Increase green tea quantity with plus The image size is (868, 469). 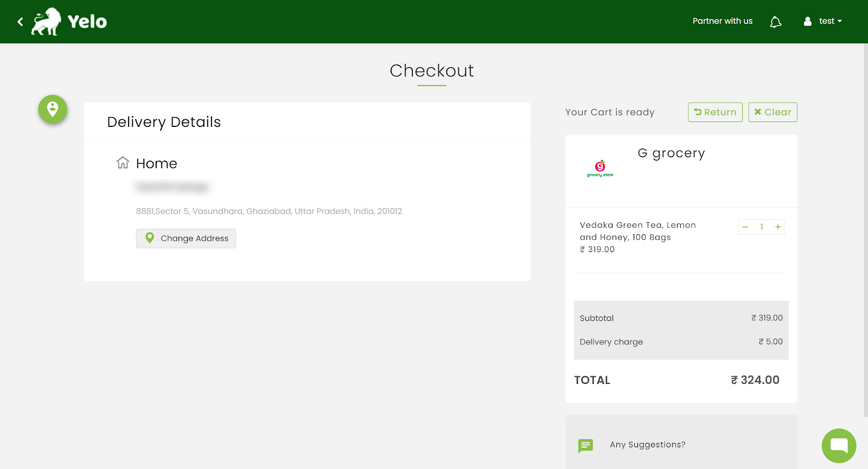point(778,227)
